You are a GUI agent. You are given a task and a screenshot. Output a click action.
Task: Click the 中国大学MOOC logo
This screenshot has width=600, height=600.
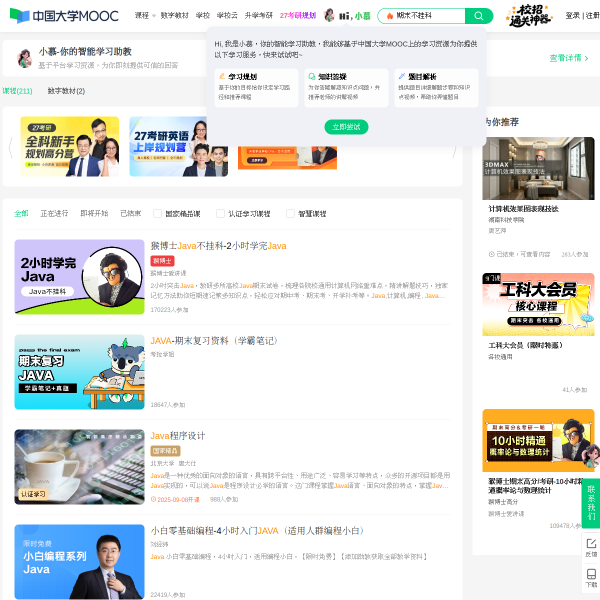click(64, 16)
